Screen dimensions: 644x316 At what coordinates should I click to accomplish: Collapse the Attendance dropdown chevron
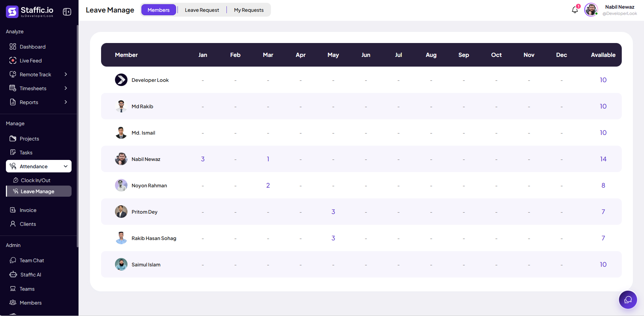66,166
